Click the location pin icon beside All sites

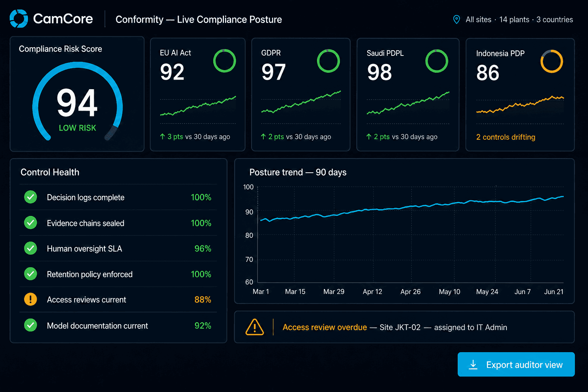click(456, 20)
